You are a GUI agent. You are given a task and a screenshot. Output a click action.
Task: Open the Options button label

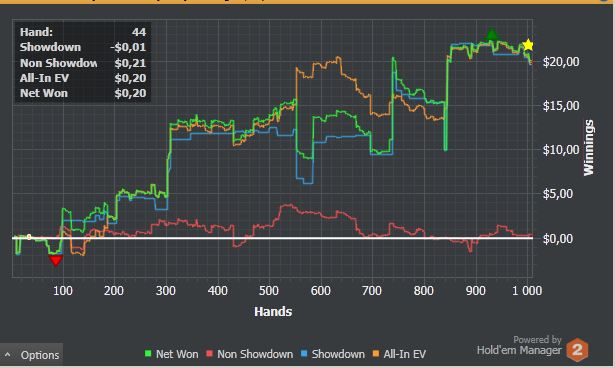[40, 355]
